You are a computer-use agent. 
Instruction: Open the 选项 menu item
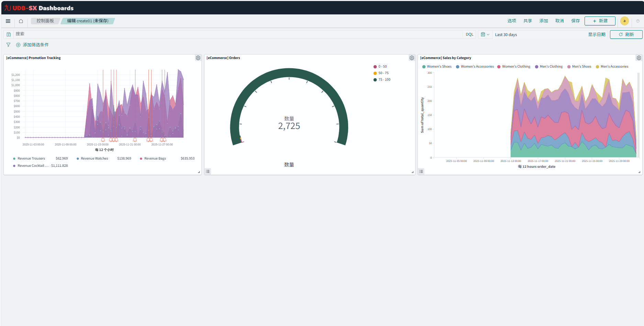click(x=512, y=21)
